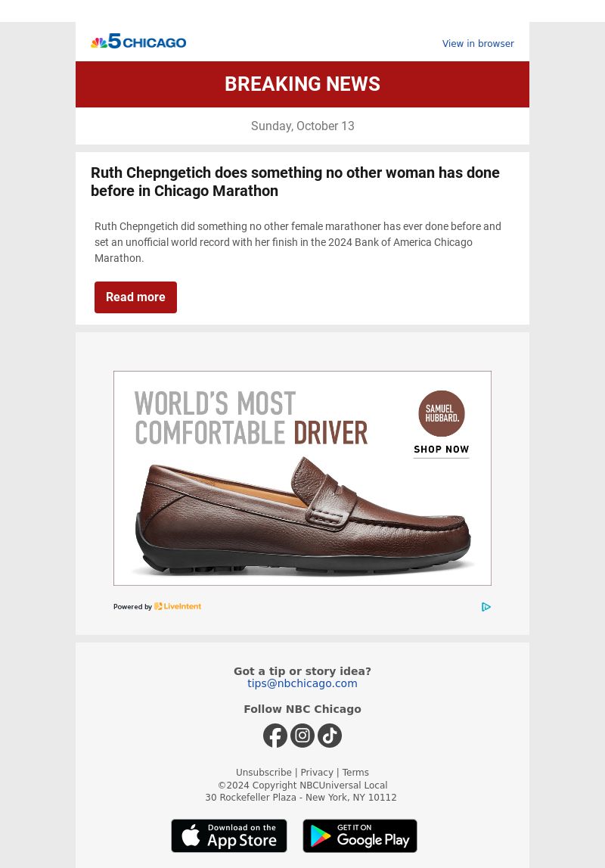The width and height of the screenshot is (605, 868).
Task: Open the Ruth Chepngetich headline article
Action: click(295, 182)
